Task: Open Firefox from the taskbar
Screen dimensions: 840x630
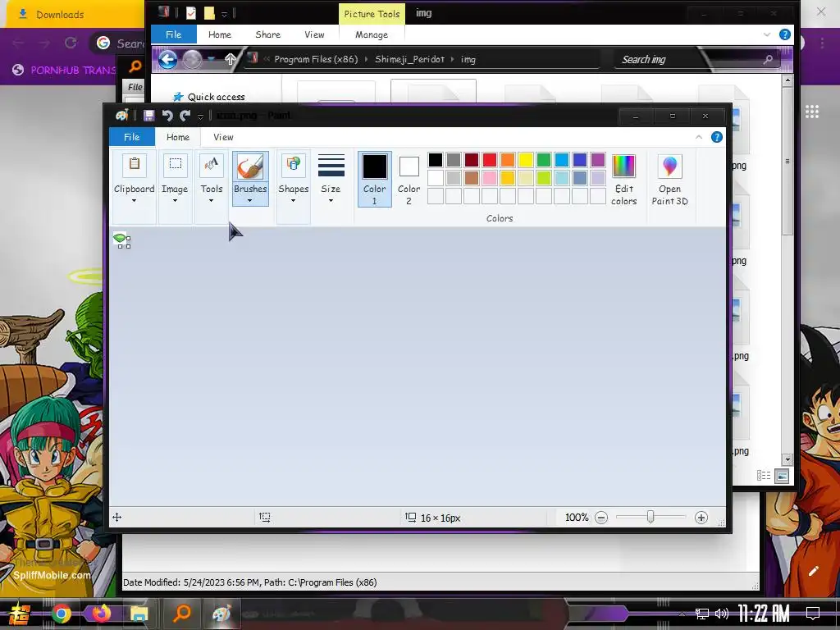Action: (101, 613)
